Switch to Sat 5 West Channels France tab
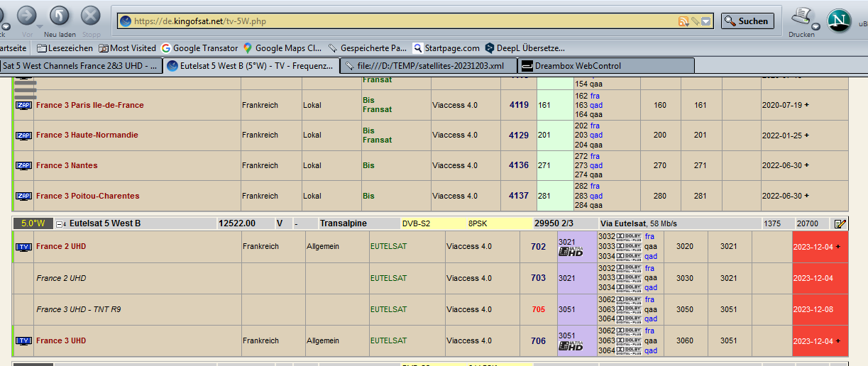Screen dimensions: 868x366 point(81,66)
